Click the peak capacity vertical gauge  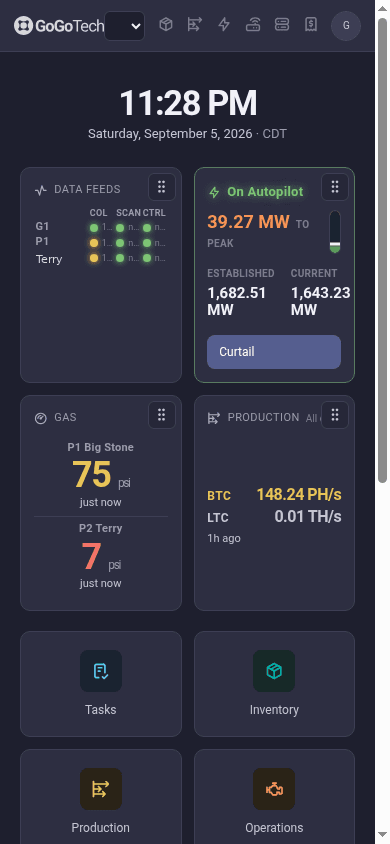click(x=335, y=231)
